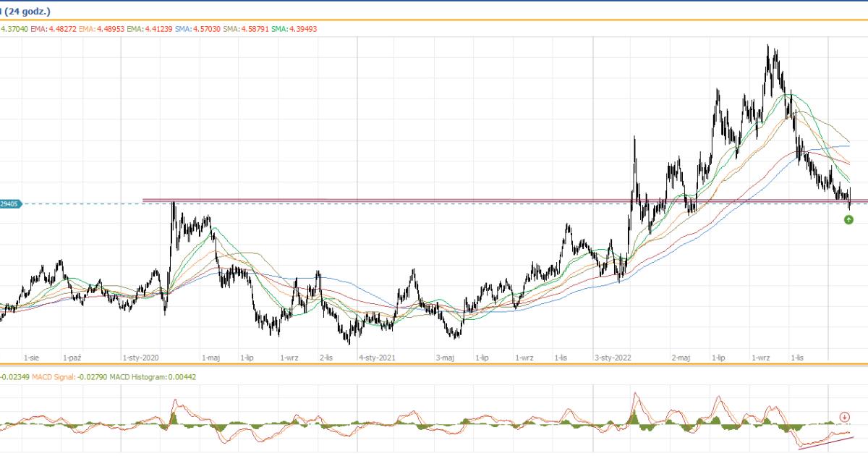The width and height of the screenshot is (868, 456).
Task: Select the blue price label on left axis
Action: pyautogui.click(x=11, y=204)
